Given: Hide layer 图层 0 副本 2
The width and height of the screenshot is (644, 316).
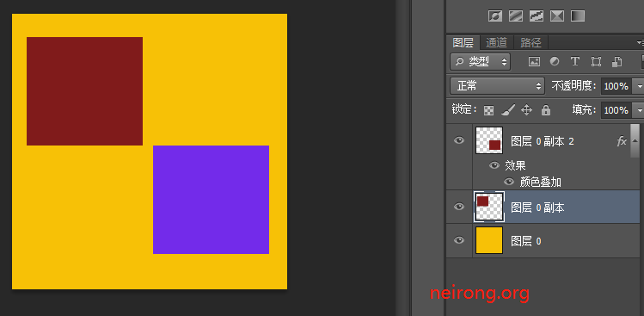Looking at the screenshot, I should [x=459, y=140].
